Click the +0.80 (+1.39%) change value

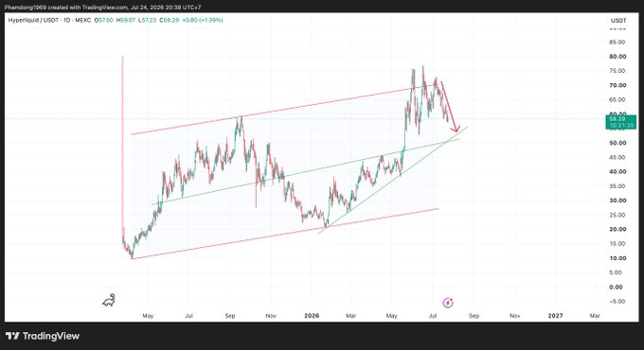(202, 20)
